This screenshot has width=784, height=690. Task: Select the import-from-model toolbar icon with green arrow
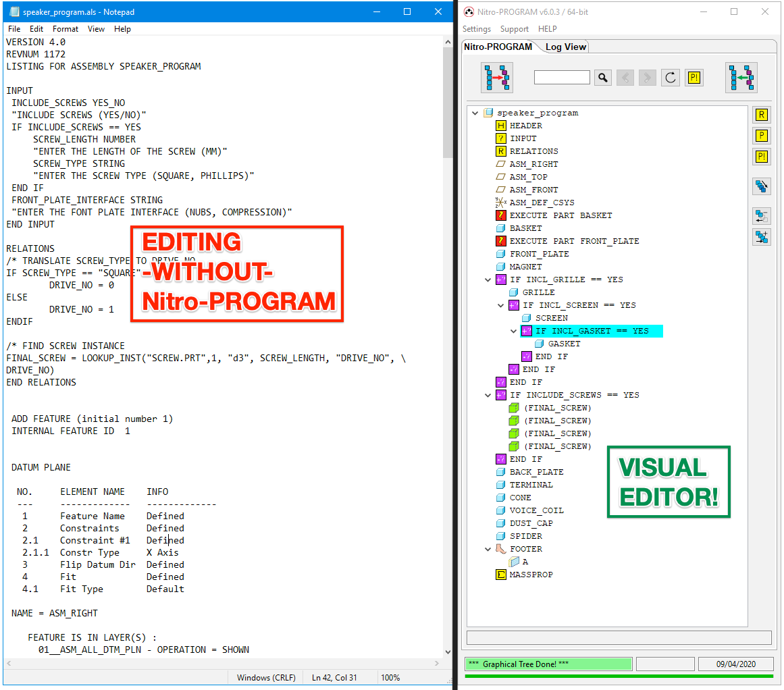(x=741, y=77)
